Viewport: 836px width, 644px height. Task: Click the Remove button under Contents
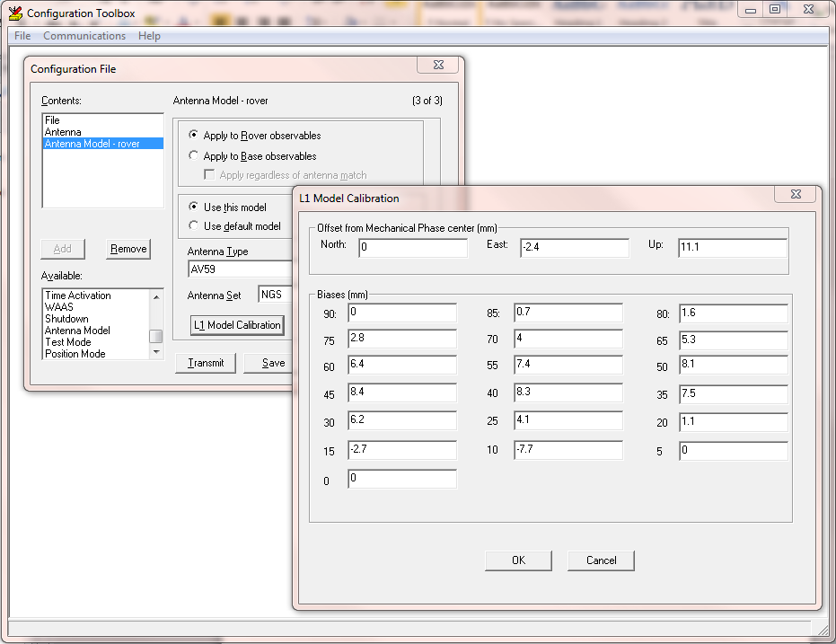click(x=128, y=250)
